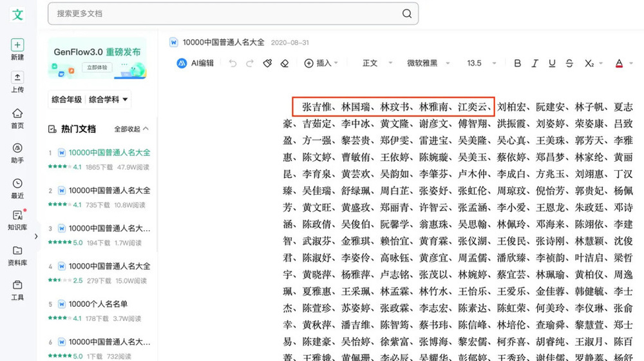Expand the 综合学科 subject dropdown

pos(108,99)
